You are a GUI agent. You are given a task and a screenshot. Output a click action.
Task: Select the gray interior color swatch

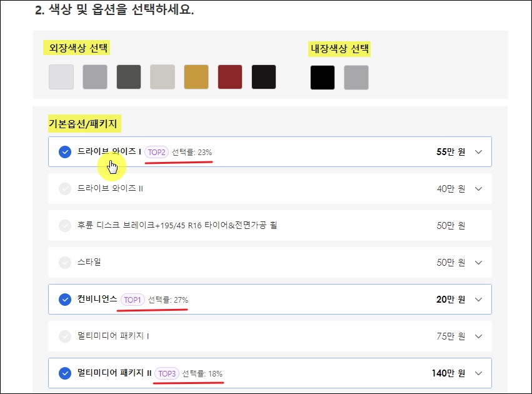coord(356,78)
